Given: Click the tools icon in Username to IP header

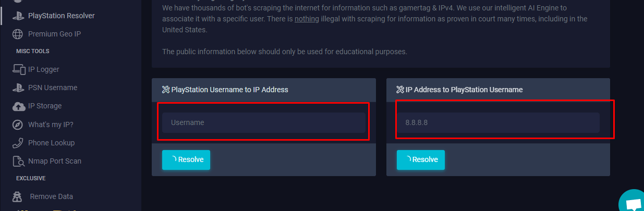Looking at the screenshot, I should (166, 90).
